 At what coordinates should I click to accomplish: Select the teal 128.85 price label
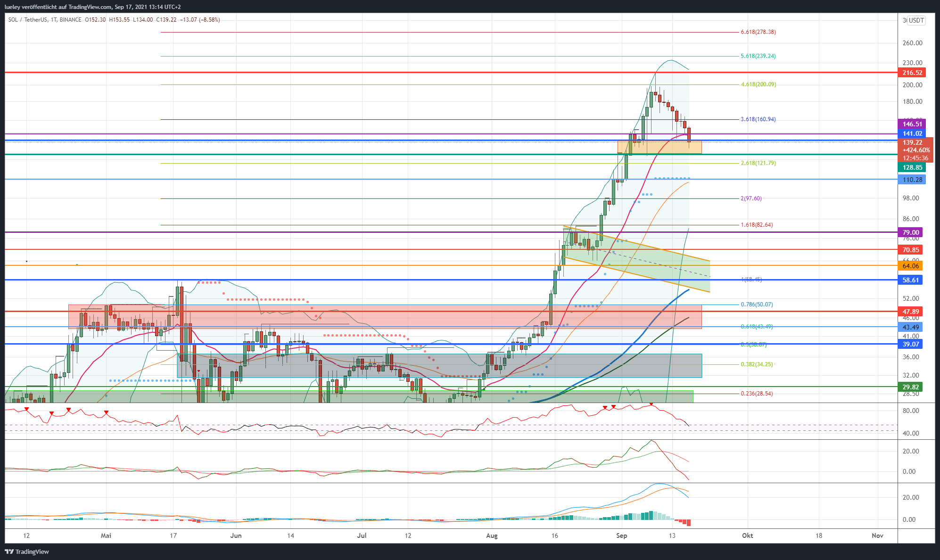(x=912, y=167)
